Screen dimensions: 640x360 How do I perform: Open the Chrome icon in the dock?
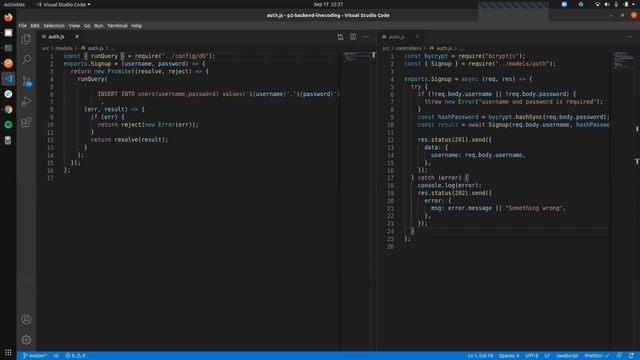tap(8, 109)
